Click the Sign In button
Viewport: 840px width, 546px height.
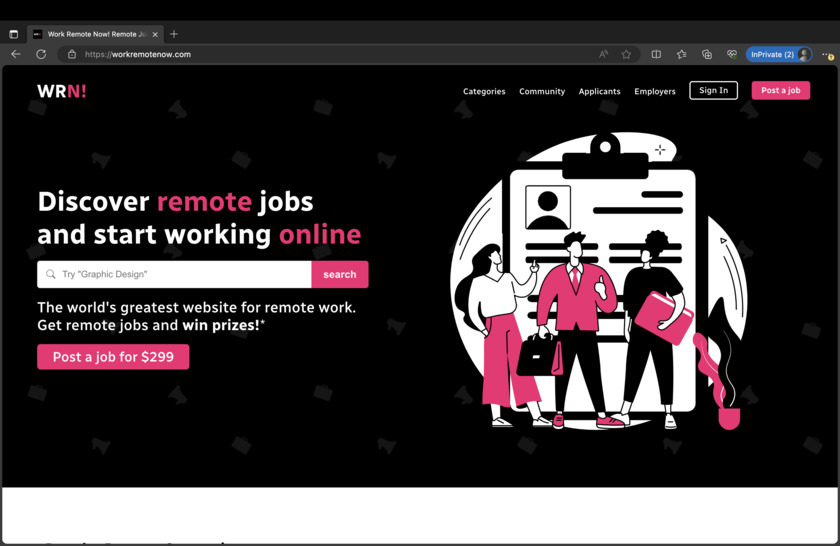(713, 90)
